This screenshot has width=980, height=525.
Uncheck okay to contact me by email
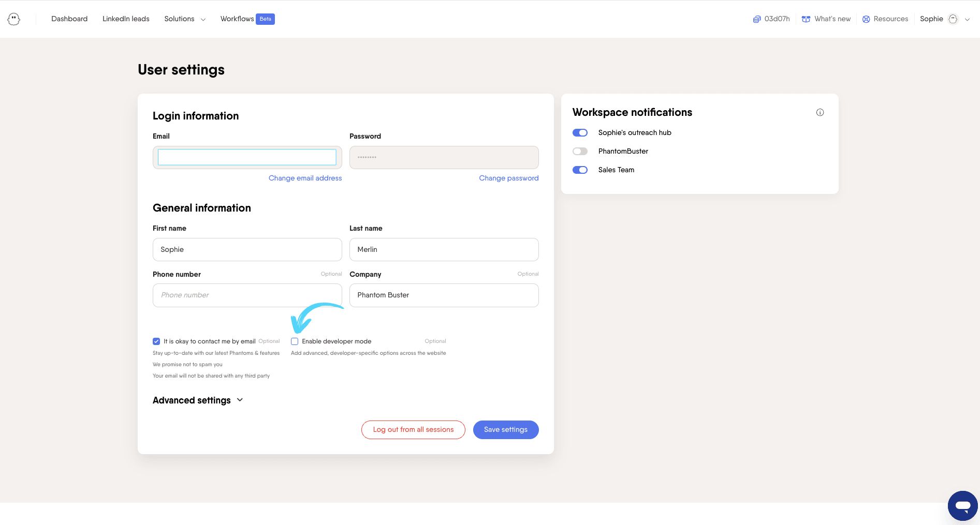point(156,341)
